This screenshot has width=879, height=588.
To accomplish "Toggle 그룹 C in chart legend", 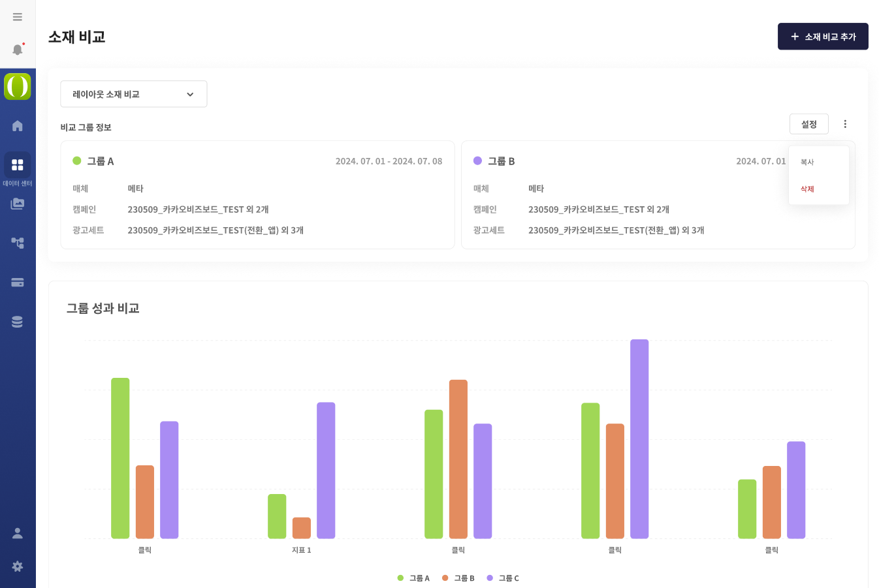I will pyautogui.click(x=503, y=578).
